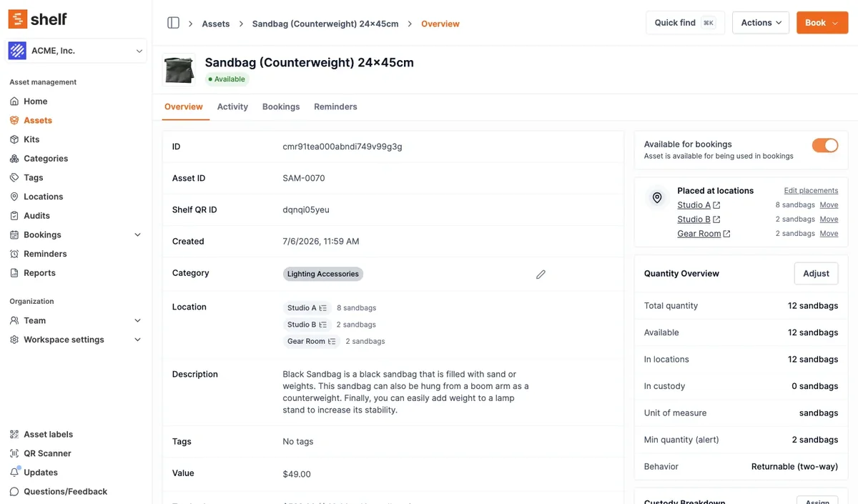Click the Tags sidebar icon

pyautogui.click(x=14, y=177)
